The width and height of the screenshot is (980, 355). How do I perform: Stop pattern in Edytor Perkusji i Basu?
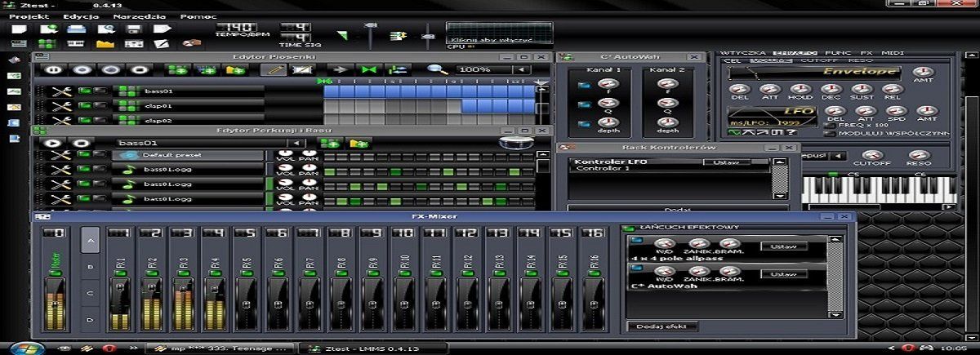point(81,143)
